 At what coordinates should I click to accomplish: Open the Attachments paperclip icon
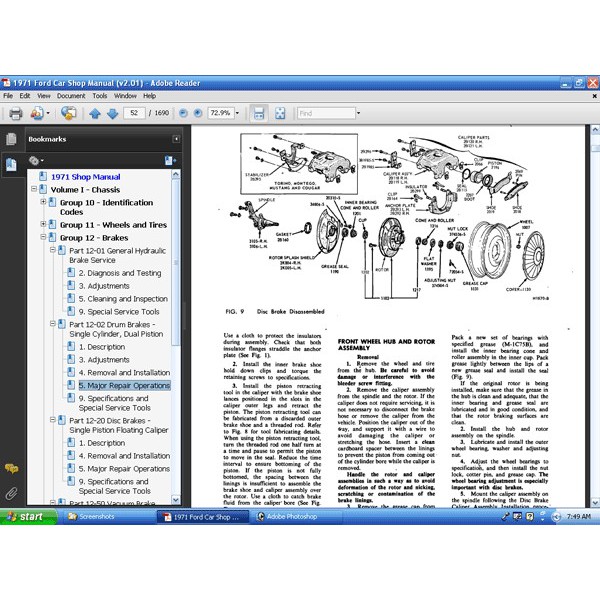coord(11,493)
